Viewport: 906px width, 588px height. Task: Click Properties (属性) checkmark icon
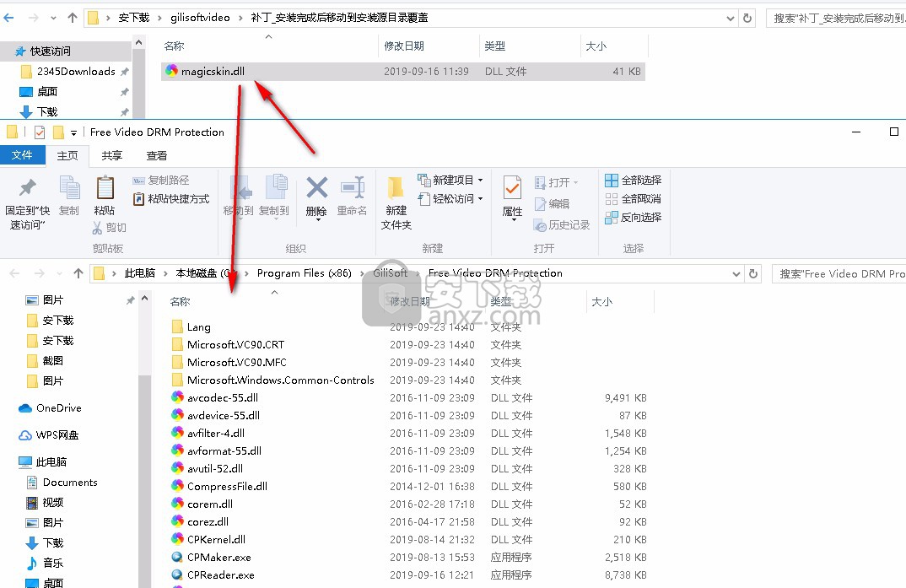pyautogui.click(x=512, y=188)
